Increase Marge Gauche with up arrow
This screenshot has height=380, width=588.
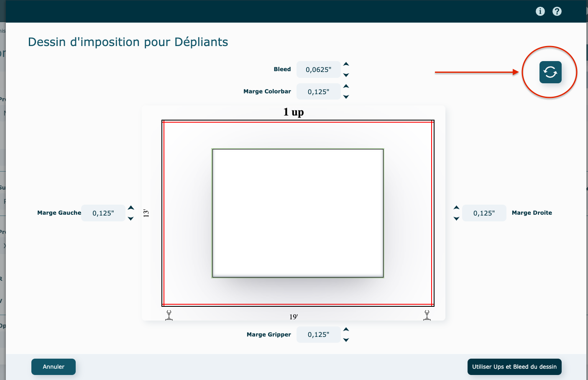tap(131, 208)
